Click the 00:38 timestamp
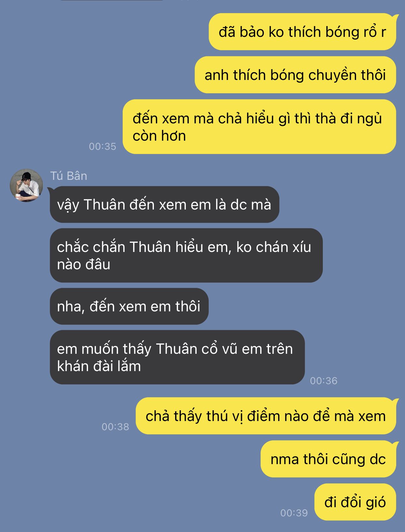 pyautogui.click(x=115, y=427)
